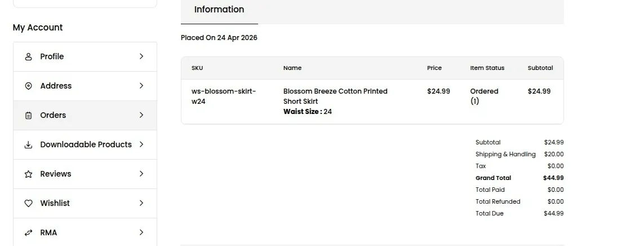Expand the Address chevron arrow

click(141, 86)
